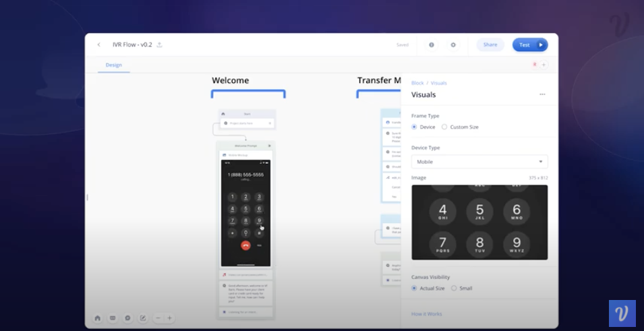
Task: Zoom out with the minus icon
Action: tap(158, 318)
